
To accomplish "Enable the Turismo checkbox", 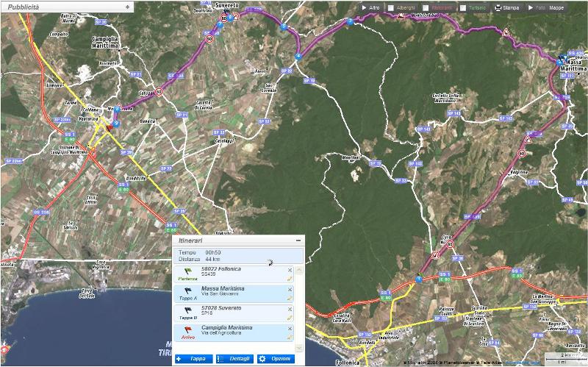I will [463, 8].
